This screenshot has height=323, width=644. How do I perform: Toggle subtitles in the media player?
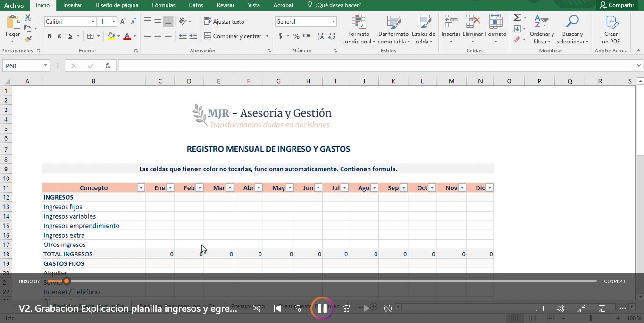(x=540, y=308)
